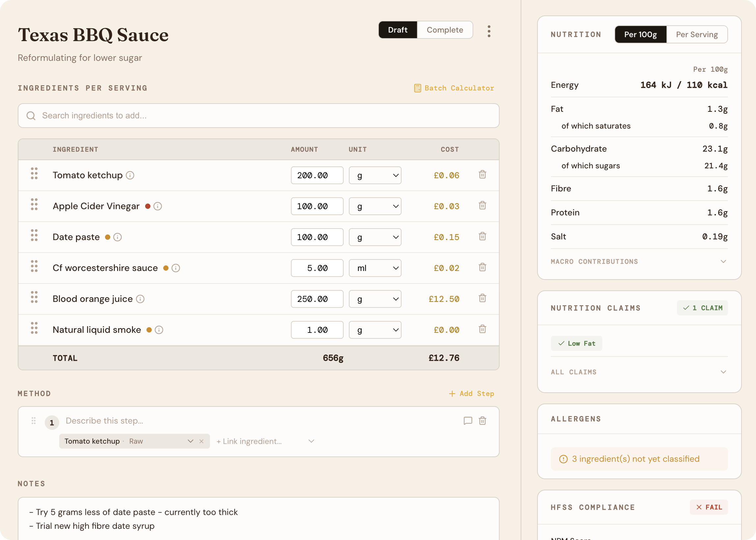This screenshot has height=540, width=756.
Task: Open info tooltip for Tomato ketchup
Action: click(x=130, y=175)
